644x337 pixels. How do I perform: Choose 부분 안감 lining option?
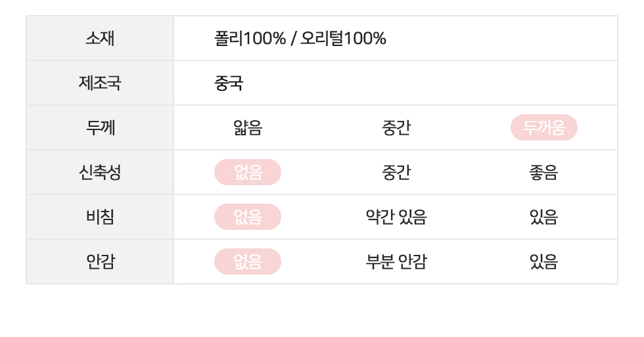[x=396, y=262]
